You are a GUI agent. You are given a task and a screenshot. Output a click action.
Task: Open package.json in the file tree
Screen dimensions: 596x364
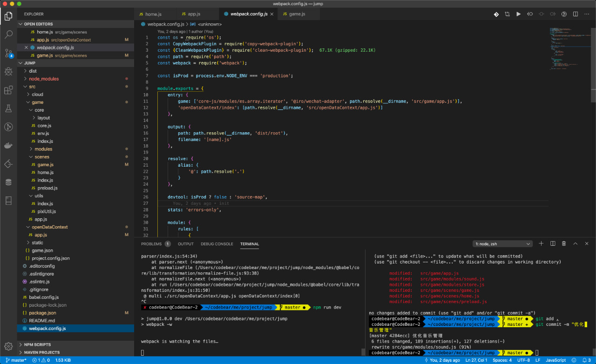tap(42, 313)
